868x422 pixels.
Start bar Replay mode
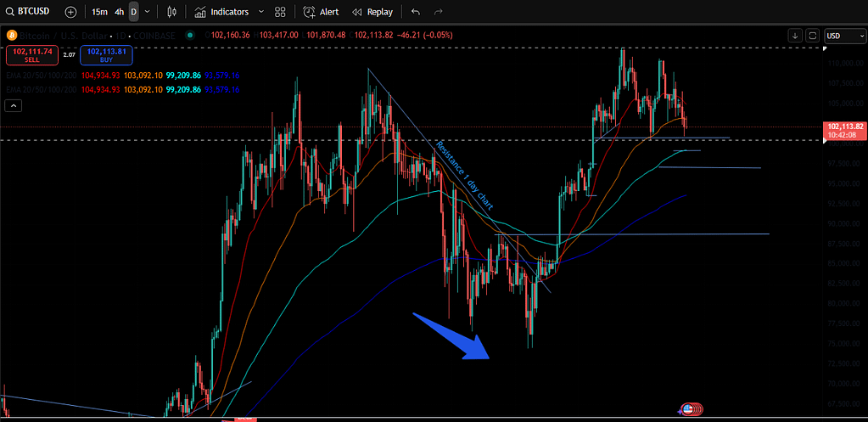[372, 12]
